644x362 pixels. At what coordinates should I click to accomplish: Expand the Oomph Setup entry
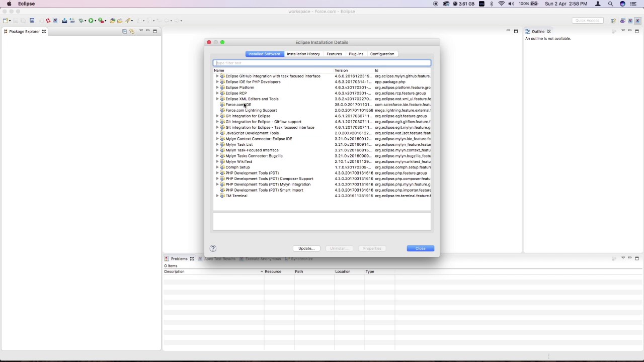[217, 167]
